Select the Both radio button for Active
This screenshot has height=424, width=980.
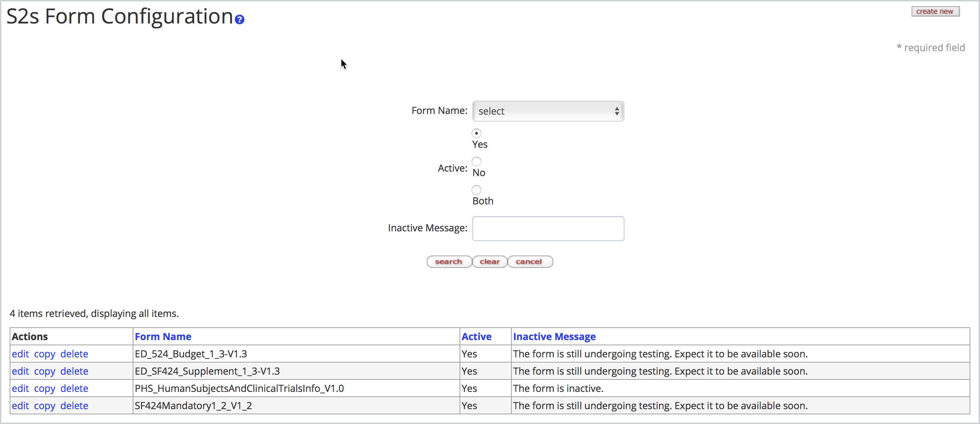[476, 190]
